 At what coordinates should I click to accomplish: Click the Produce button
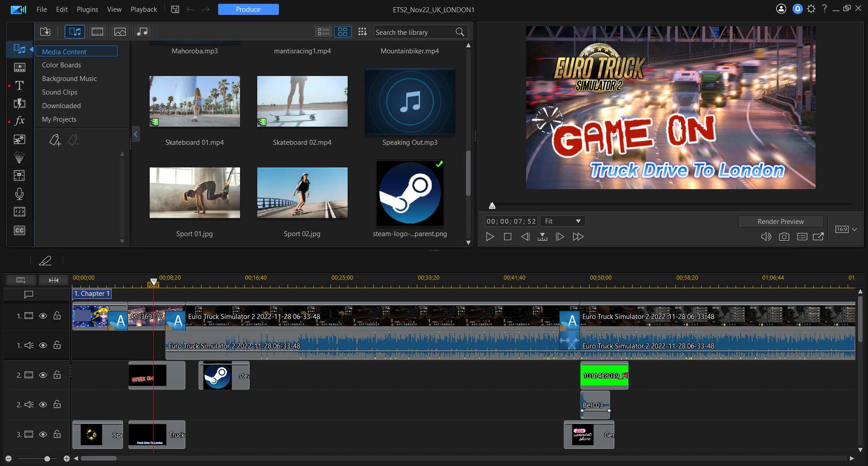(248, 10)
